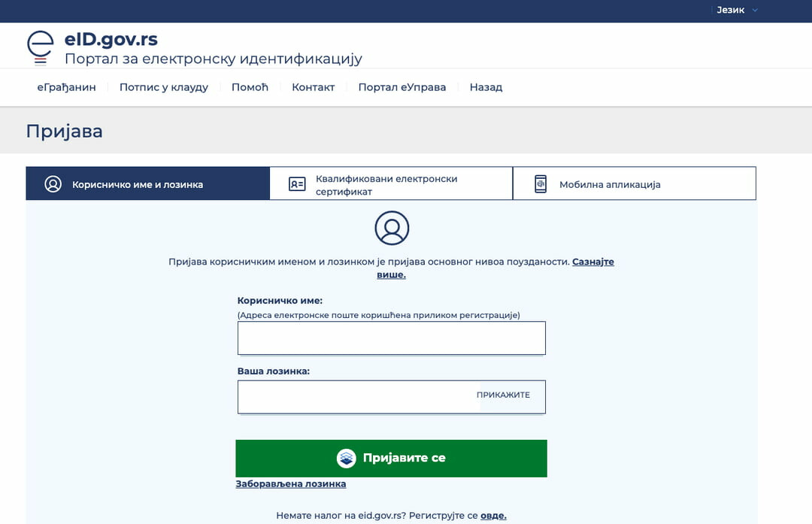Focus the Ваша лозинка password field
This screenshot has width=812, height=524.
[357, 397]
